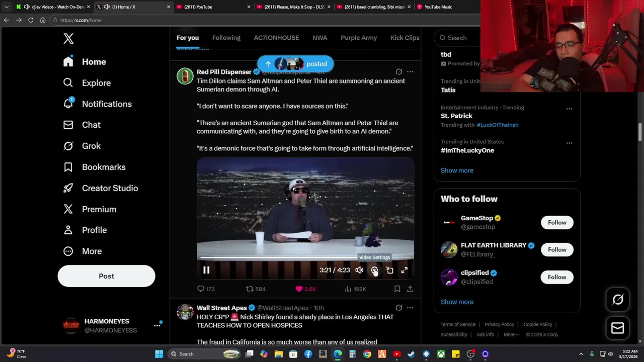Screen dimensions: 644x362
Task: Open the St. Patrick trending topic
Action: [456, 116]
